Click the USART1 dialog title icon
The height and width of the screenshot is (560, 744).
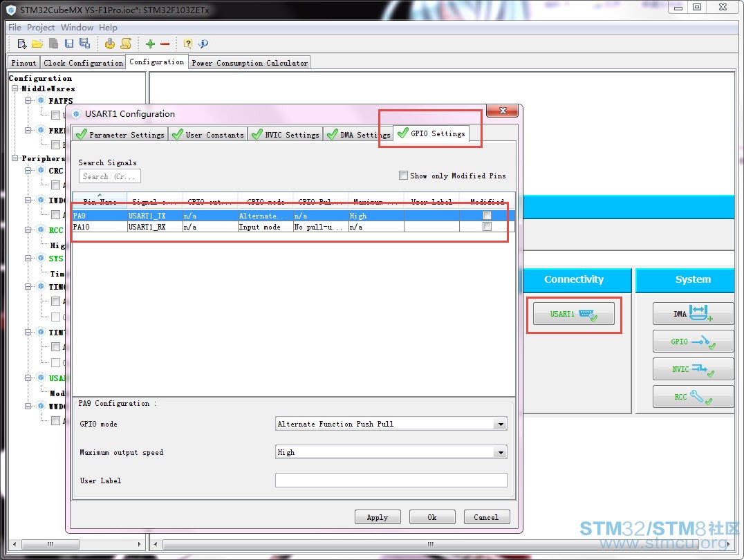[76, 114]
